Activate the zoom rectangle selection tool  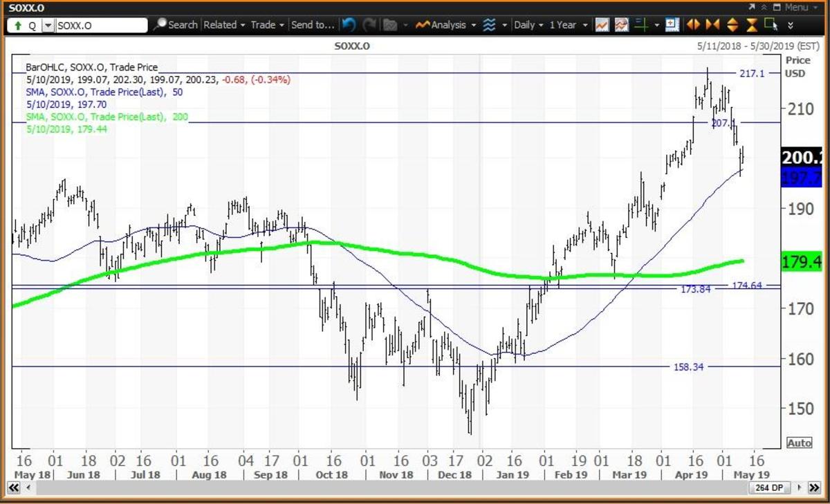772,25
